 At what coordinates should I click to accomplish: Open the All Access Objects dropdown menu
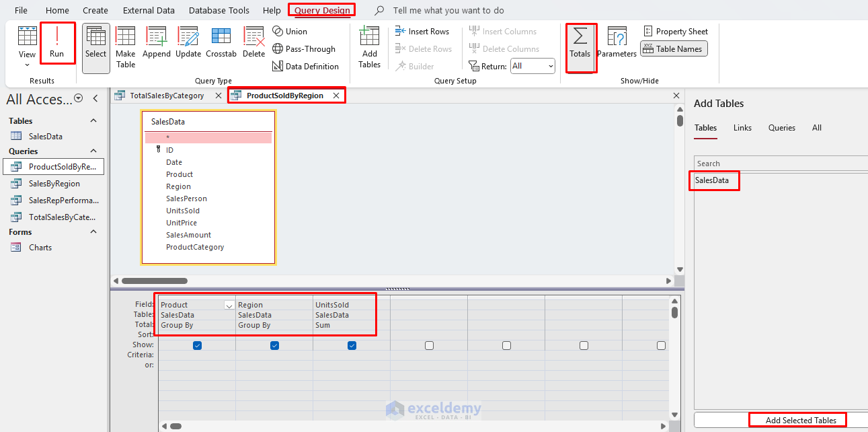point(79,98)
